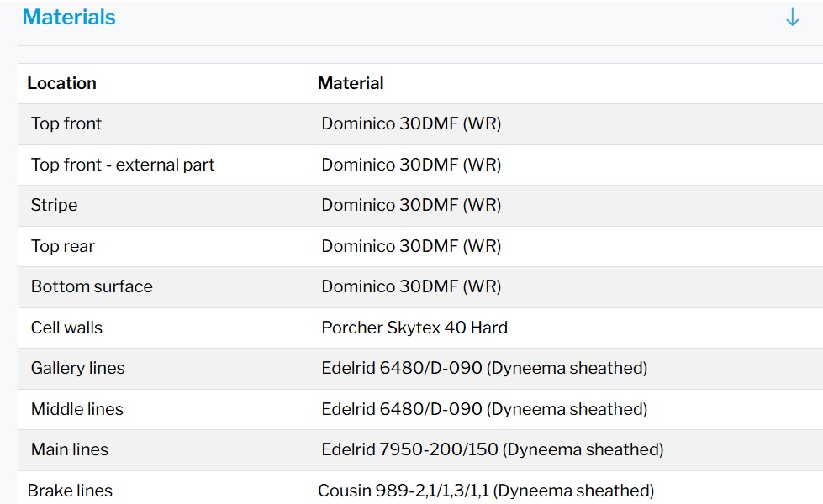Click Gallery lines Edelrid 6480/D-090 material
The width and height of the screenshot is (823, 504).
point(484,368)
